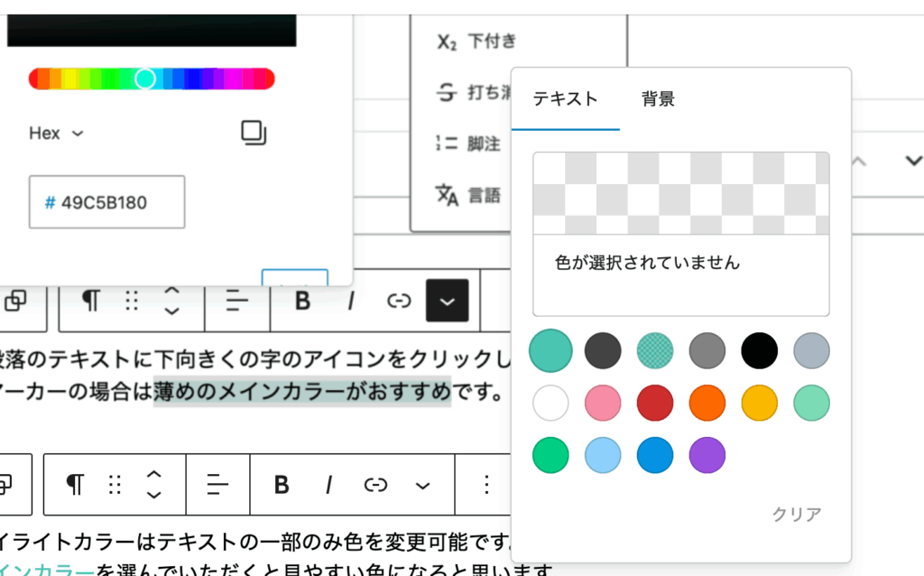
Task: Select the テキスト tab
Action: pyautogui.click(x=565, y=99)
